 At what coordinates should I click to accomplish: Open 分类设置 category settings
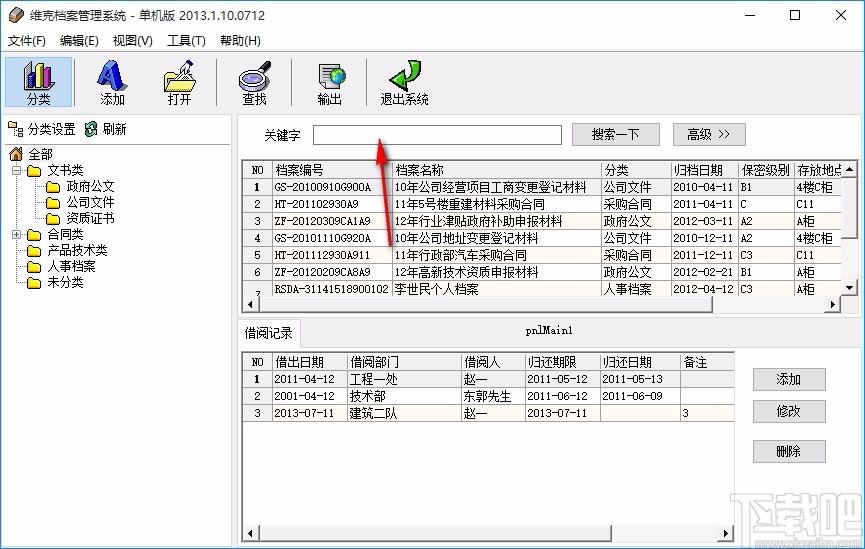[42, 129]
